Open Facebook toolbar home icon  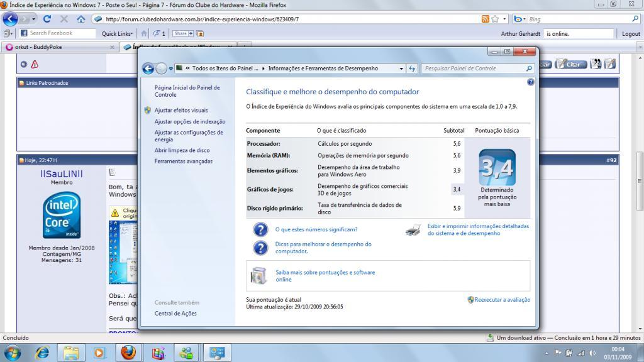click(x=144, y=34)
